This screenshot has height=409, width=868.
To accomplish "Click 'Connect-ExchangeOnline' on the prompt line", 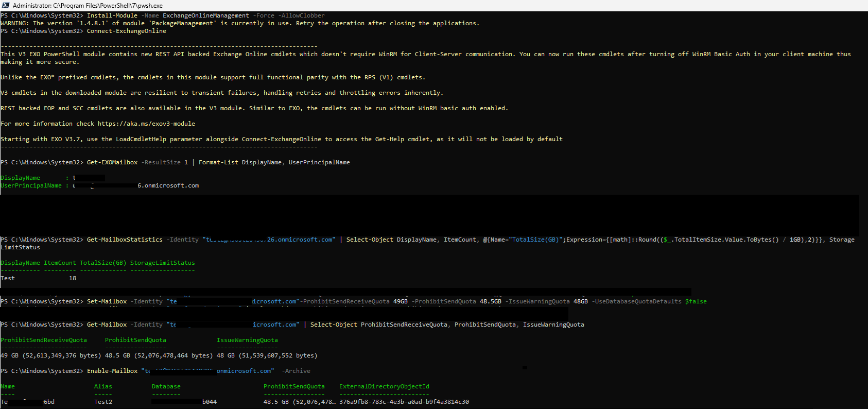I will (127, 31).
